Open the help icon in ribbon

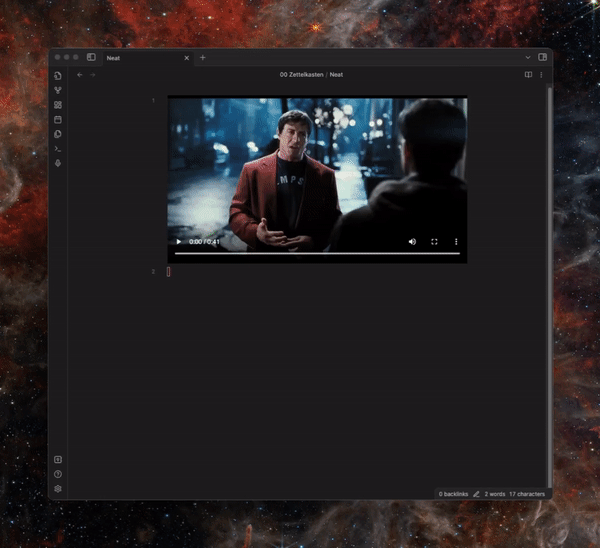tap(58, 474)
